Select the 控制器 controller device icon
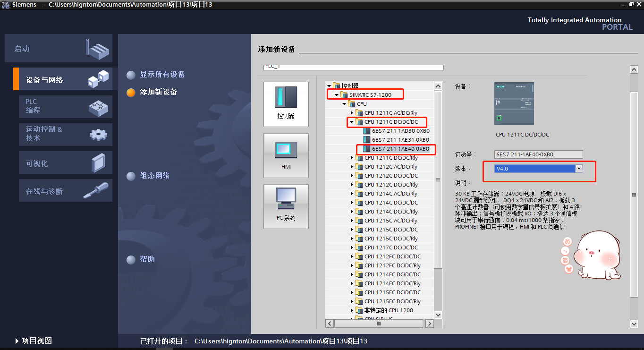644x350 pixels. click(286, 104)
